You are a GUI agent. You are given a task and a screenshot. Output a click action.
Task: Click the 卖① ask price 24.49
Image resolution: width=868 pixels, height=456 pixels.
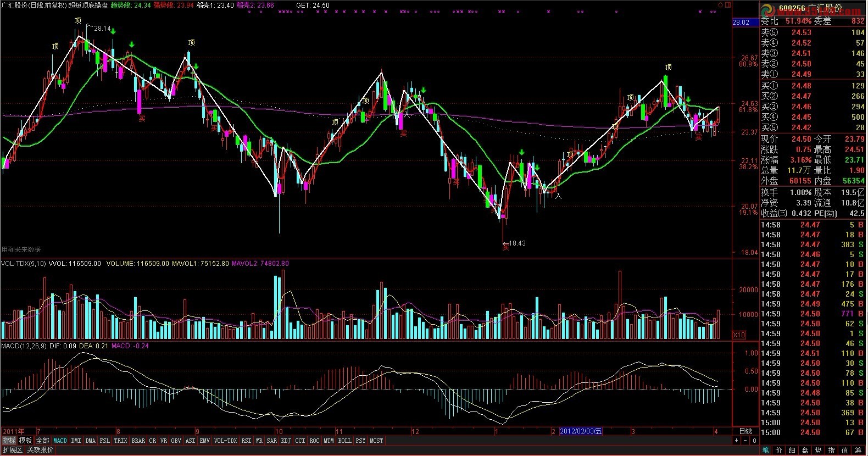tap(801, 75)
